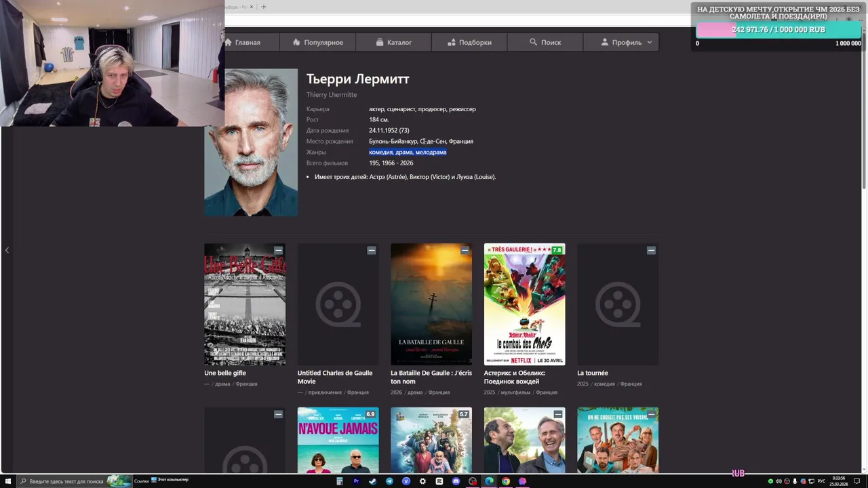The width and height of the screenshot is (868, 488).
Task: Open the volume speaker tray icon
Action: [x=778, y=481]
